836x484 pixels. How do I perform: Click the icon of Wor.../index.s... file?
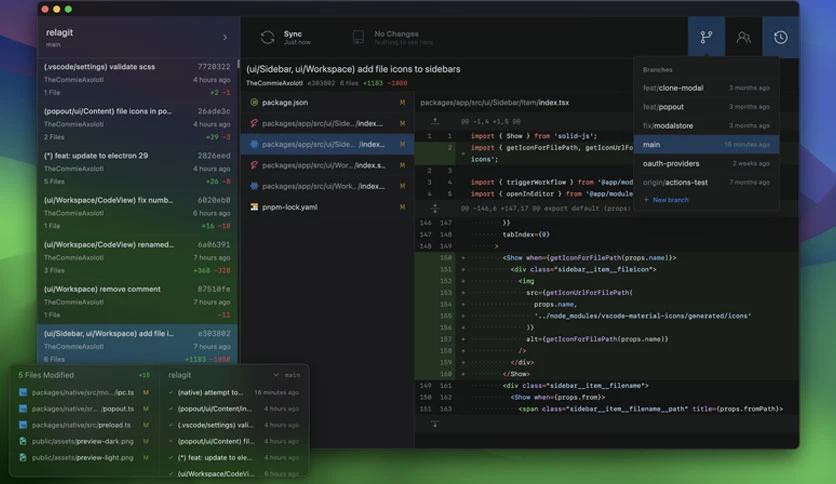pos(254,165)
